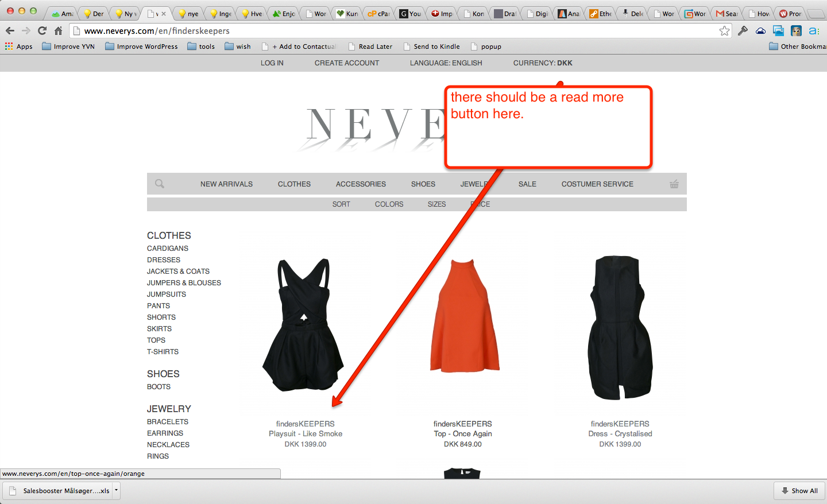Image resolution: width=827 pixels, height=504 pixels.
Task: Select CARDIGANS in the sidebar
Action: point(168,249)
